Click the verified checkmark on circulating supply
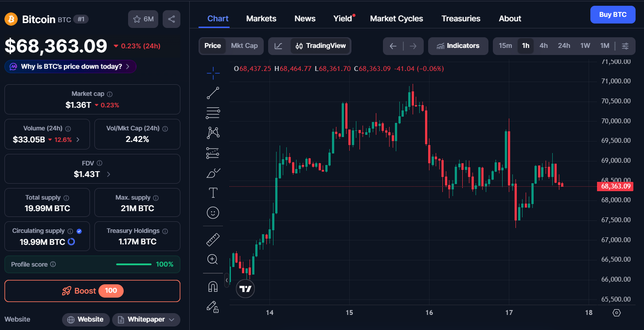Image resolution: width=644 pixels, height=330 pixels. (79, 231)
